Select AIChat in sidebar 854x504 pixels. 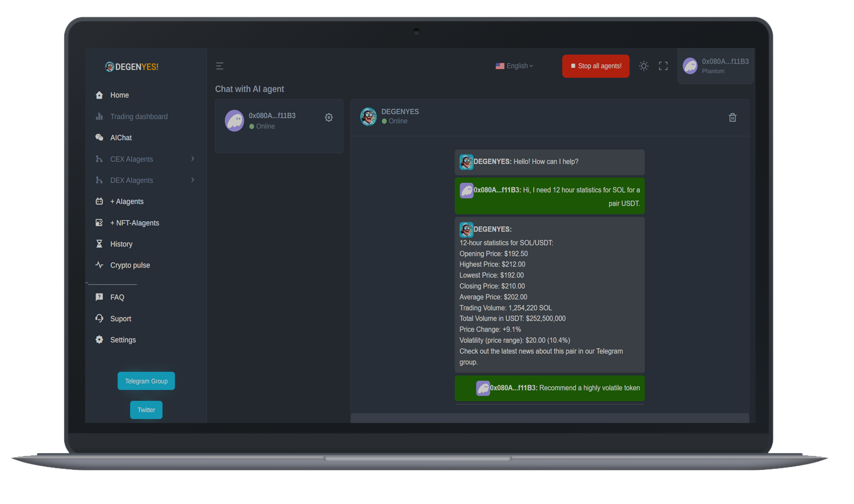click(x=120, y=138)
